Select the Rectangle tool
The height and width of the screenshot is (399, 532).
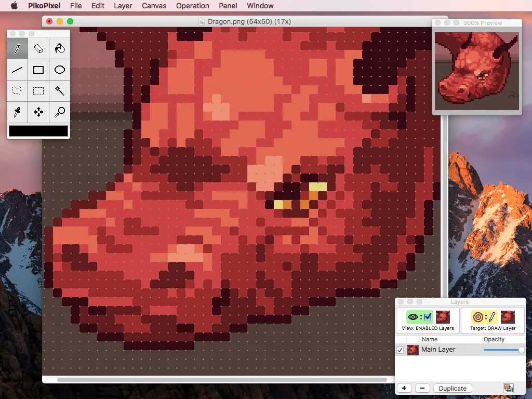click(38, 70)
